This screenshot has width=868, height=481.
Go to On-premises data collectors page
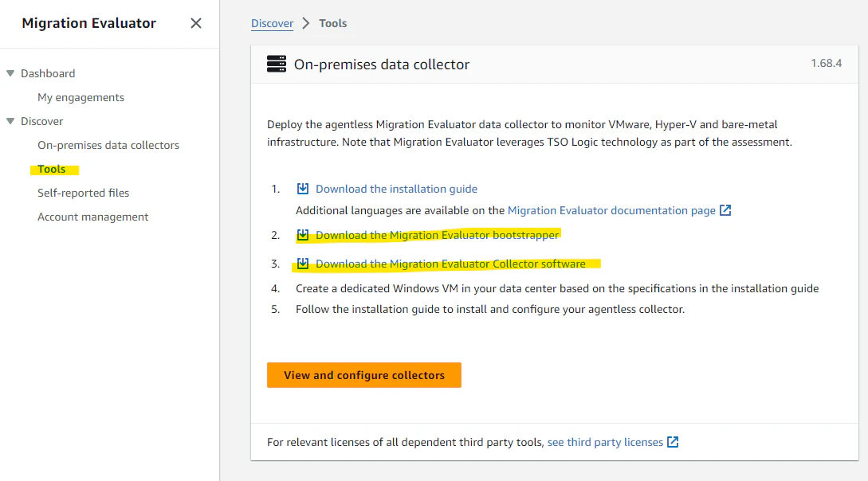coord(108,146)
